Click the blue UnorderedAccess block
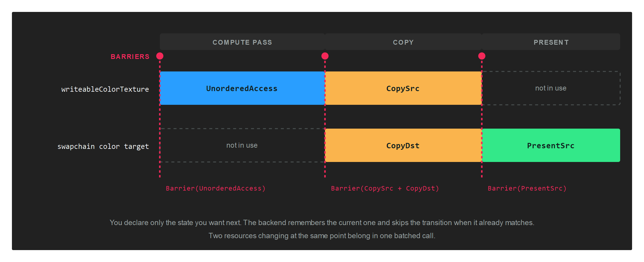The width and height of the screenshot is (644, 262). pos(242,88)
